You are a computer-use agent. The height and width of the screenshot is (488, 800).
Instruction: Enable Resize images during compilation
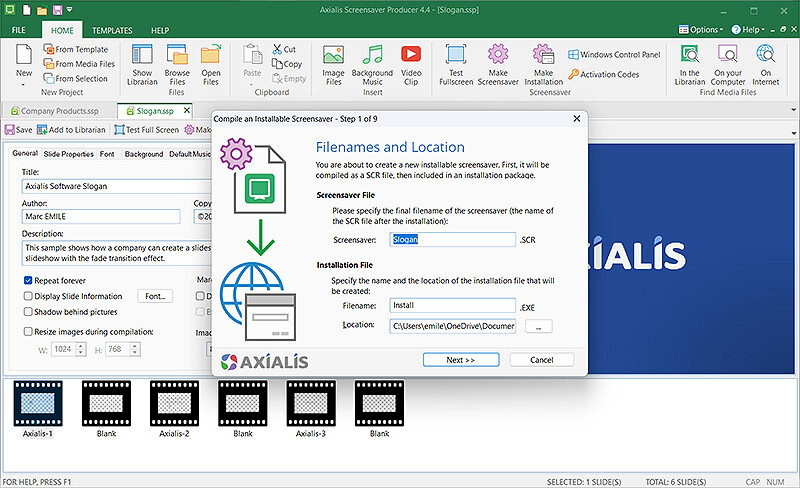[28, 331]
